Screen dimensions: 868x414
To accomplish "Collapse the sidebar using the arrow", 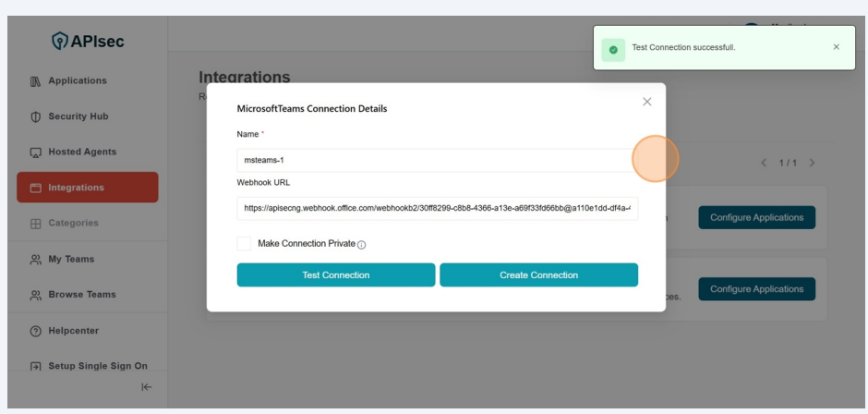I will tap(146, 388).
